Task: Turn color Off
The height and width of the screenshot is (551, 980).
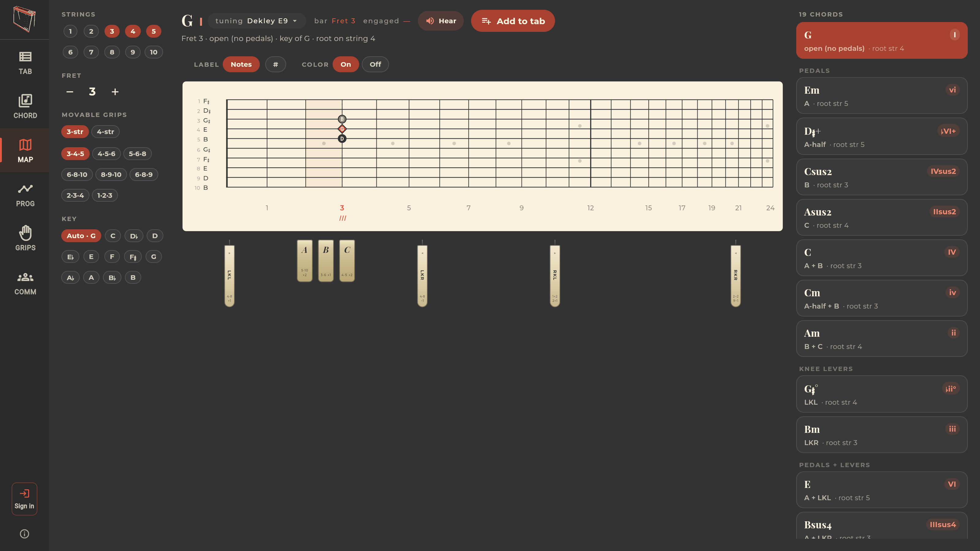Action: coord(375,64)
